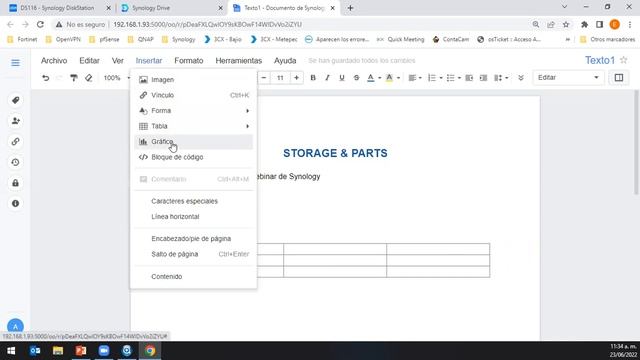This screenshot has height=360, width=640.
Task: Switch to the Synology Drive browser tab
Action: pyautogui.click(x=172, y=8)
